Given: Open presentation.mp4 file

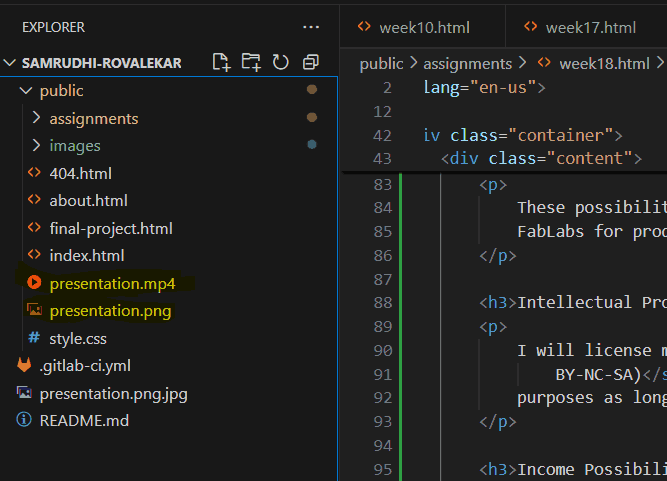Looking at the screenshot, I should tap(112, 284).
